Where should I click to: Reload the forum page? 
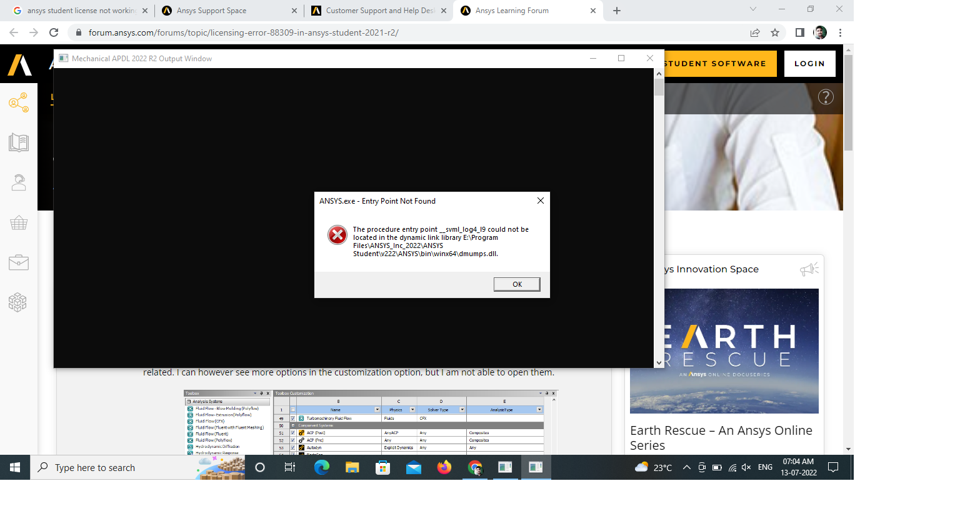(x=54, y=32)
